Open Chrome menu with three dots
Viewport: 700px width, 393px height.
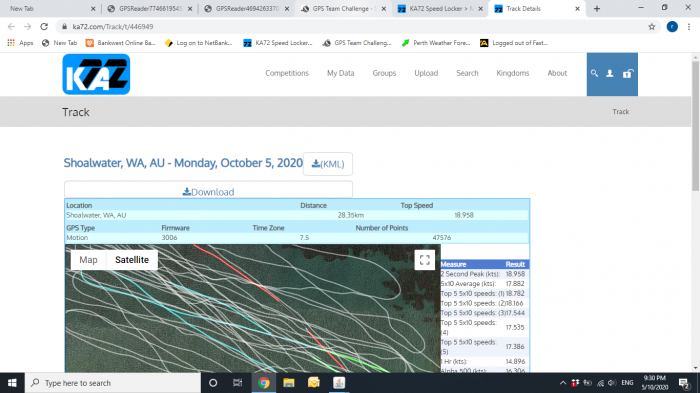[689, 27]
